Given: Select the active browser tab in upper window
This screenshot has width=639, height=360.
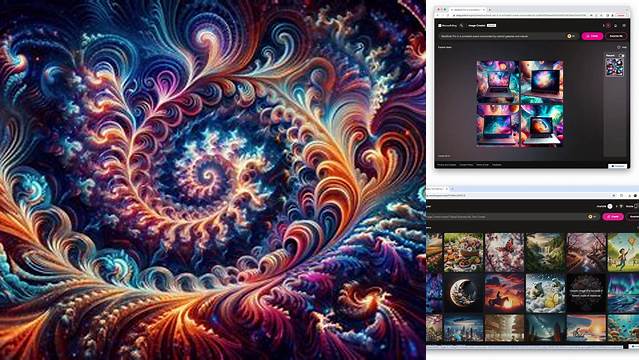Looking at the screenshot, I should [468, 10].
